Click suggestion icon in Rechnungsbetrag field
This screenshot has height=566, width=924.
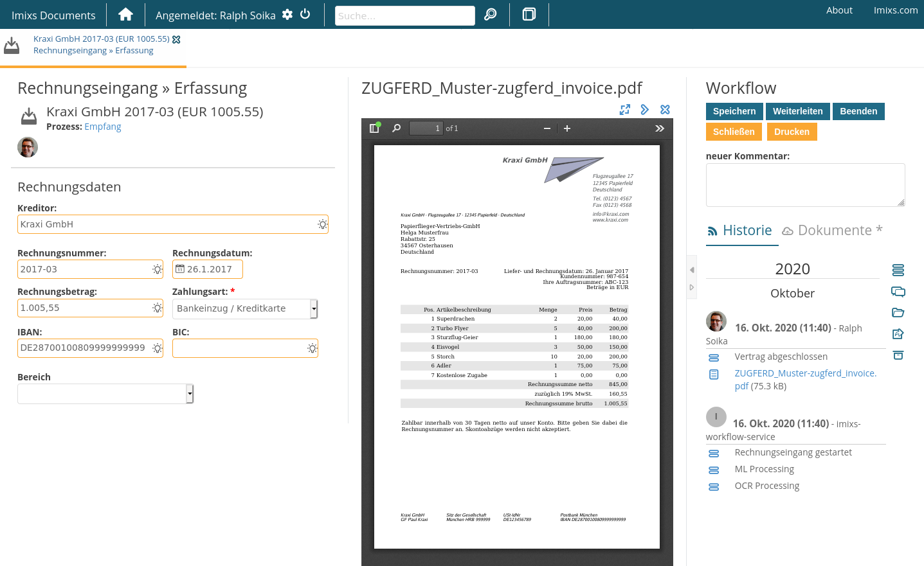pos(157,308)
